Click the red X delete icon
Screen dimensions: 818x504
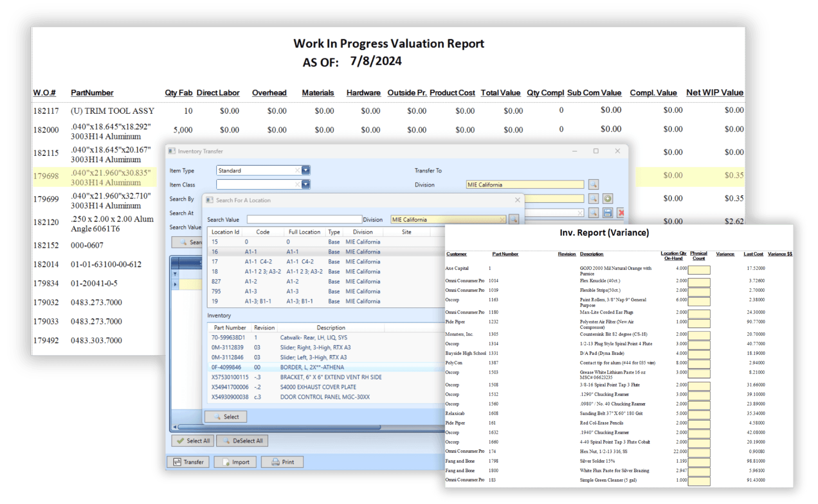click(621, 213)
